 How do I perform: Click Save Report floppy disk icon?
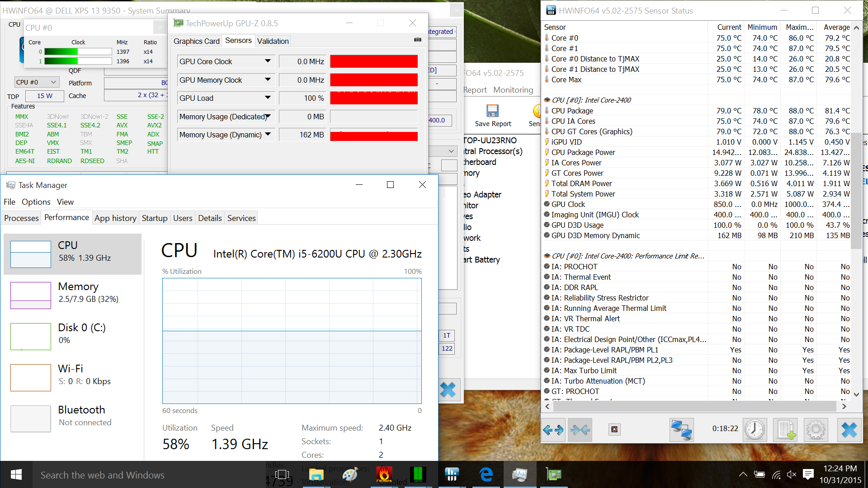[x=492, y=111]
